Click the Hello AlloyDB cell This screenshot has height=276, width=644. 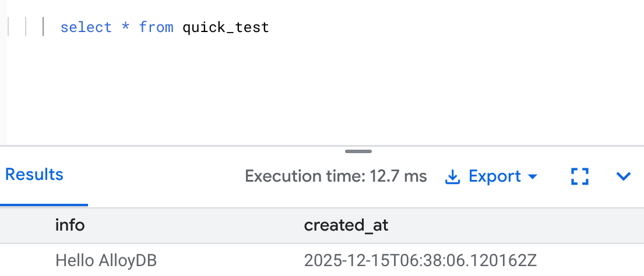pyautogui.click(x=107, y=260)
